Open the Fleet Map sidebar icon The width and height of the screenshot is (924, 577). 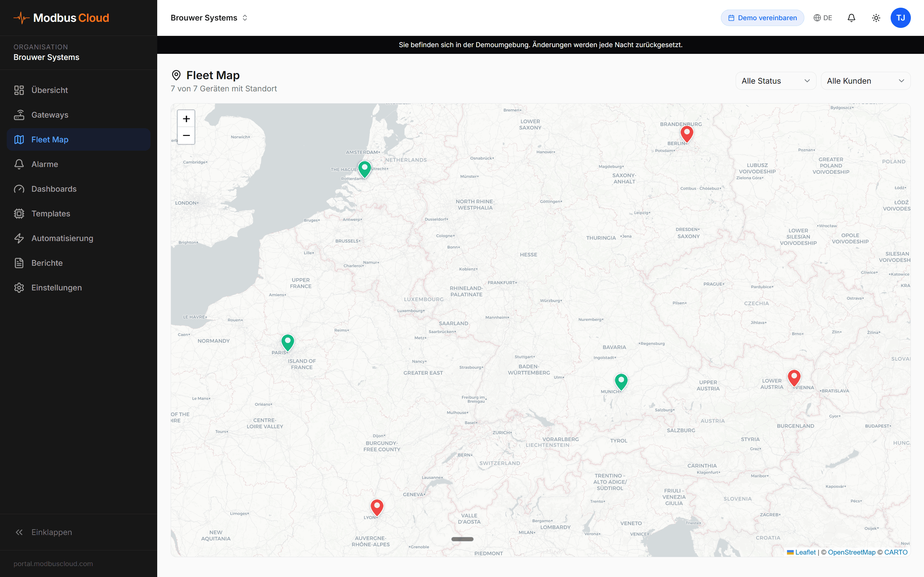click(19, 139)
